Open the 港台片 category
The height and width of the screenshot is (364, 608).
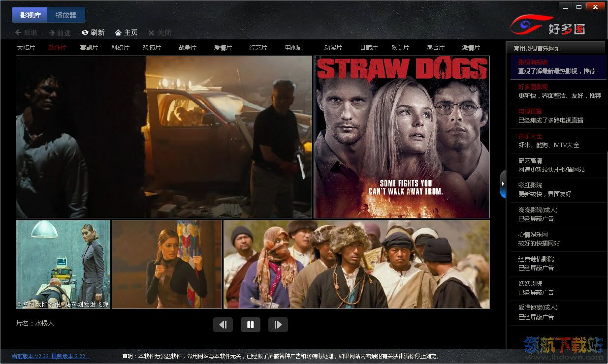436,48
